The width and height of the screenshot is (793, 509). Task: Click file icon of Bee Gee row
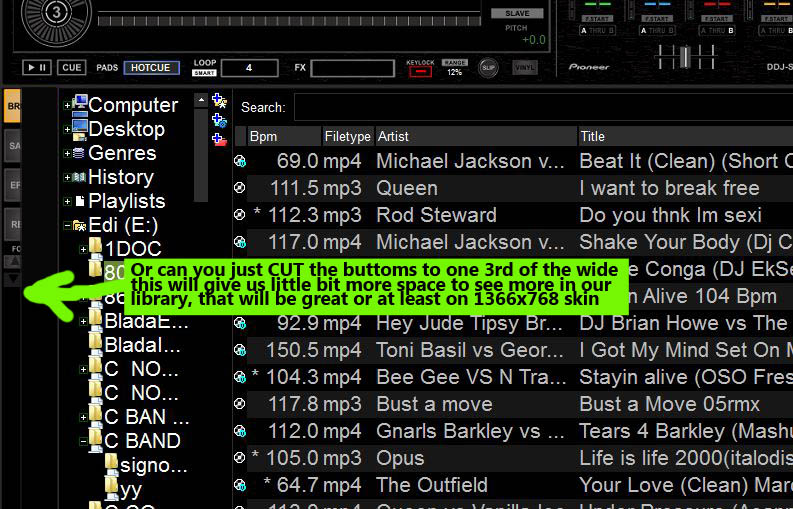[240, 377]
